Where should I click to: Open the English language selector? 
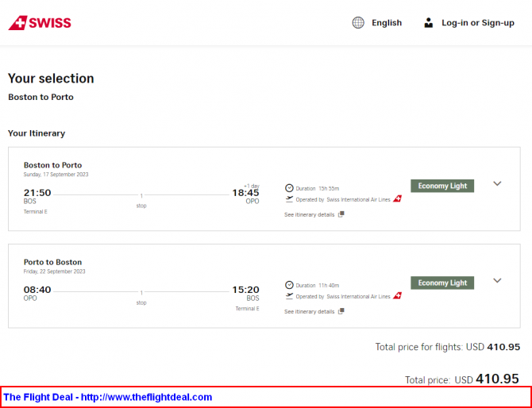pyautogui.click(x=387, y=23)
